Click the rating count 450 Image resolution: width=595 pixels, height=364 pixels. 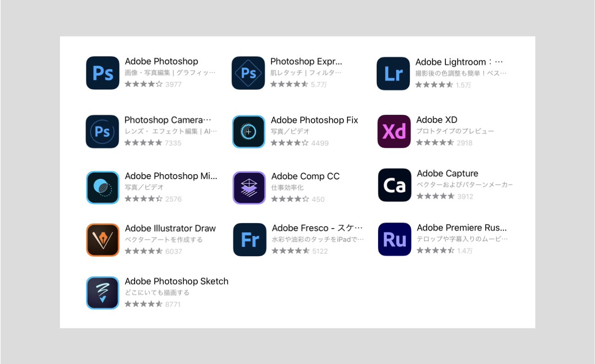[x=318, y=199]
